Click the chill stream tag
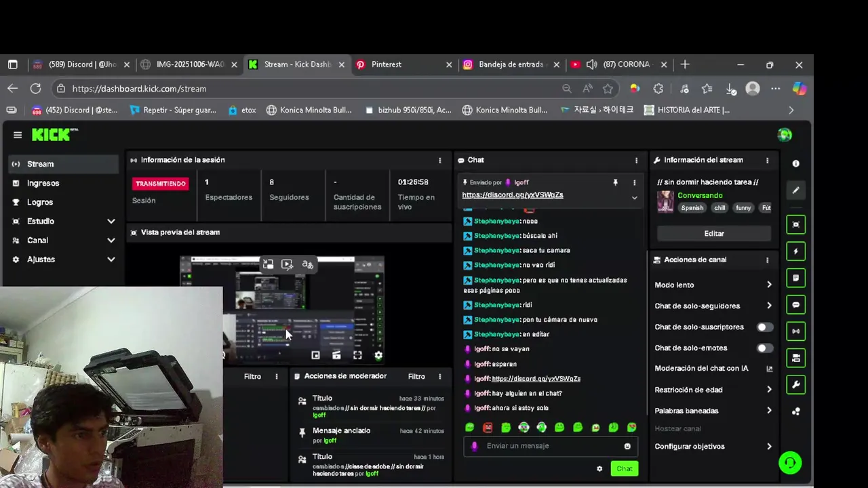868x488 pixels. (719, 208)
